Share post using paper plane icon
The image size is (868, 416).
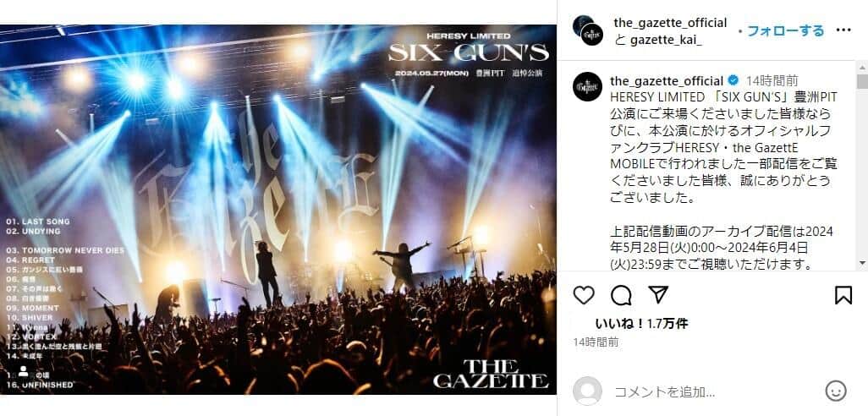pos(658,294)
